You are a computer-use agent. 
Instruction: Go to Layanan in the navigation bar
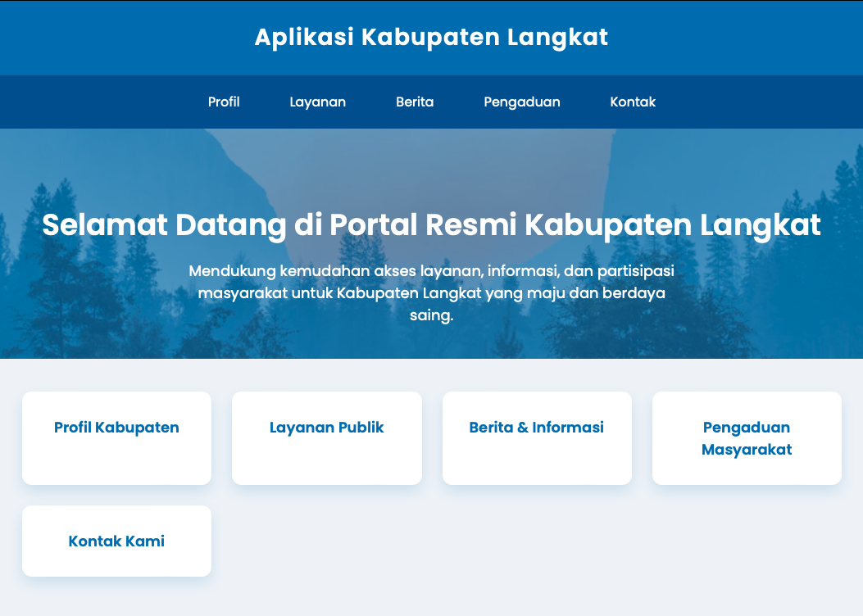point(317,102)
